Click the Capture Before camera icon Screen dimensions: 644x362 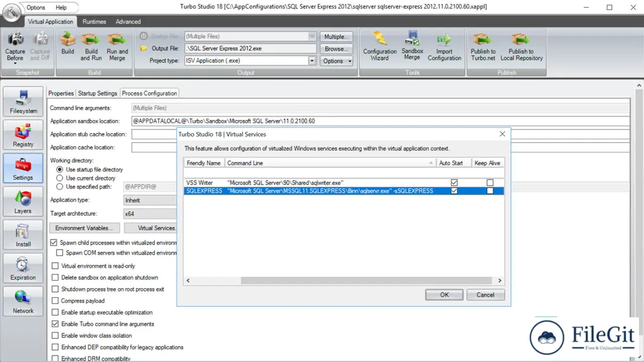pos(15,39)
